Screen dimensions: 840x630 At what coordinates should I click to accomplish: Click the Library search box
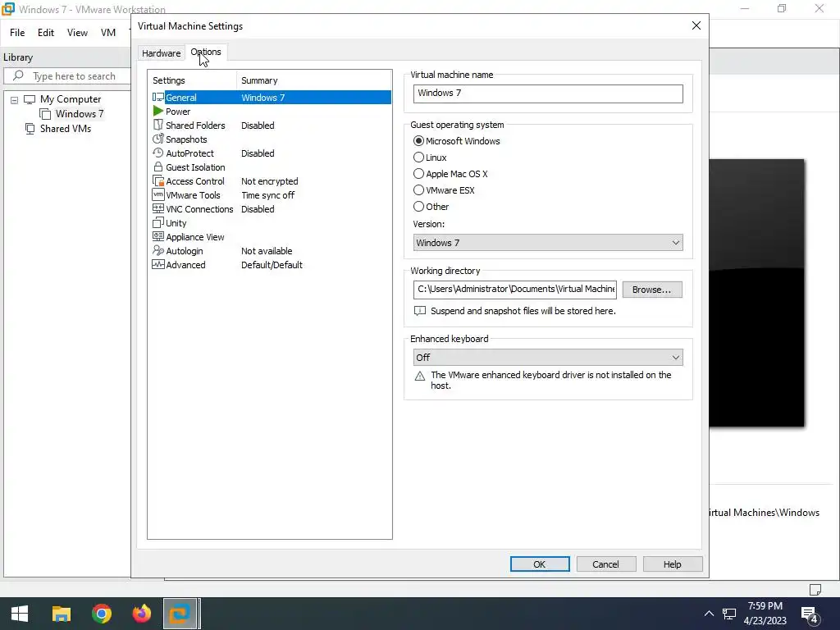[67, 76]
